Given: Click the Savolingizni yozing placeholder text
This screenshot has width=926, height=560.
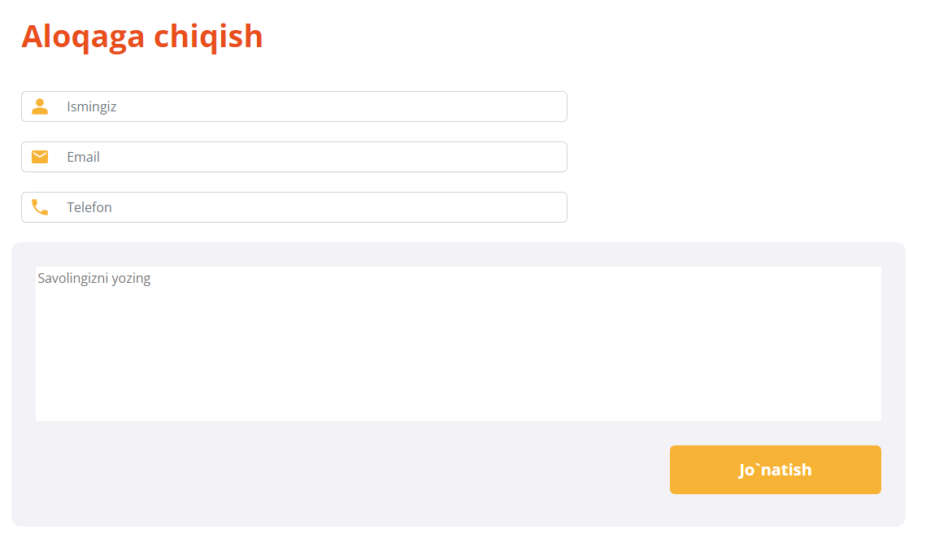Looking at the screenshot, I should (x=94, y=279).
